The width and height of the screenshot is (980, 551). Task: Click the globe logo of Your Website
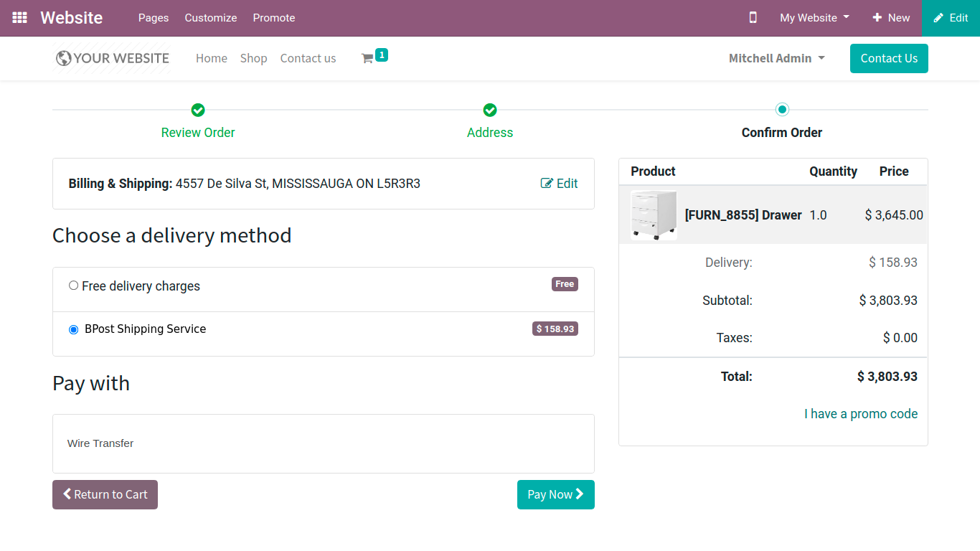[64, 58]
